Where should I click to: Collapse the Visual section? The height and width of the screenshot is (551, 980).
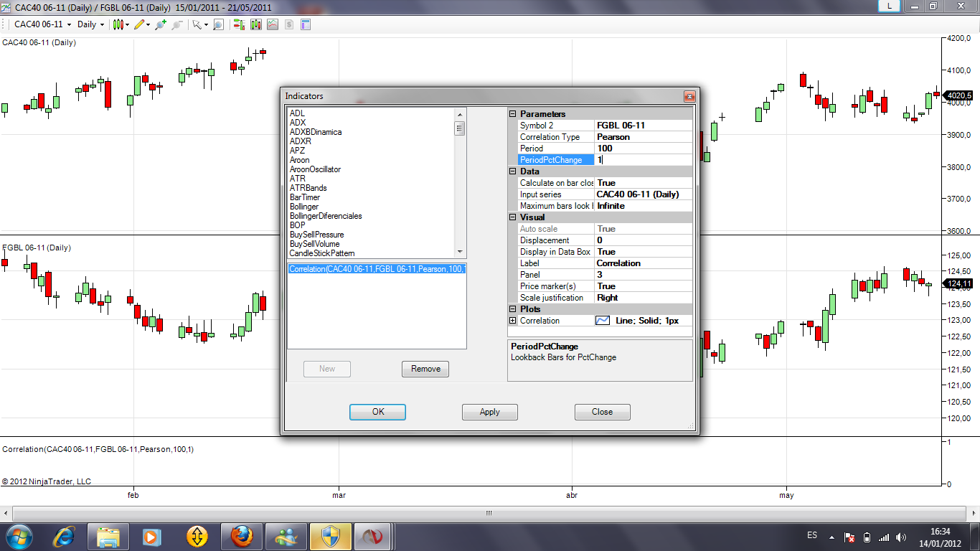pyautogui.click(x=513, y=217)
